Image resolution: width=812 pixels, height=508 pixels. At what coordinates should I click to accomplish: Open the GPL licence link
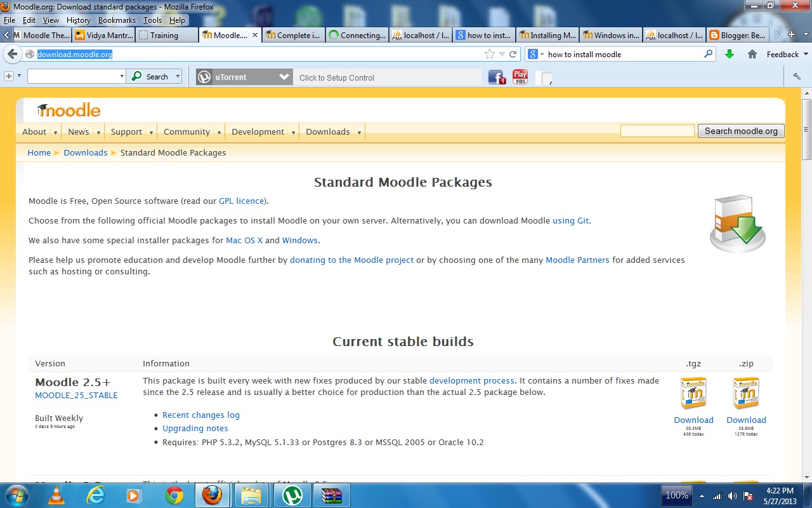pos(241,201)
